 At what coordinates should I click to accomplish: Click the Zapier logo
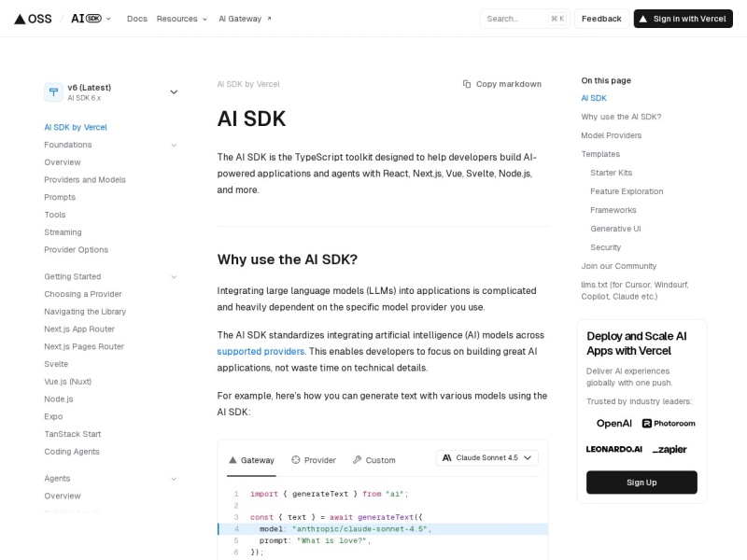[x=669, y=449]
